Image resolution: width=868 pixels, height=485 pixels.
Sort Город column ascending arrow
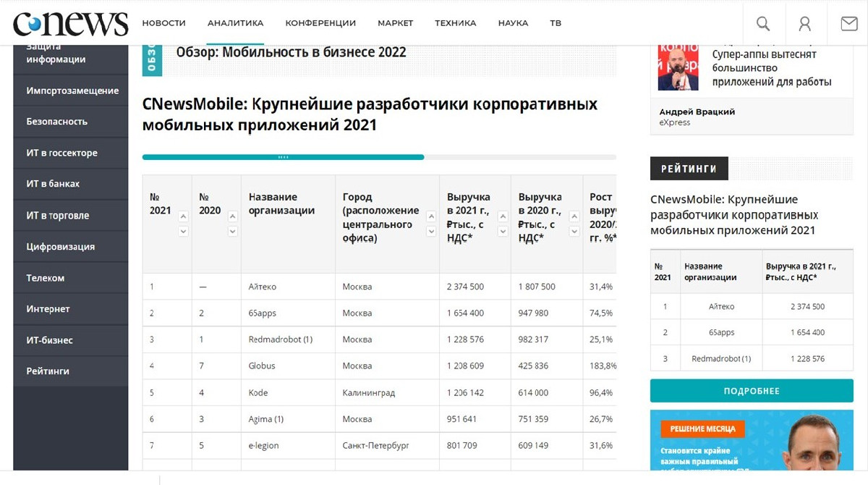[x=432, y=216]
